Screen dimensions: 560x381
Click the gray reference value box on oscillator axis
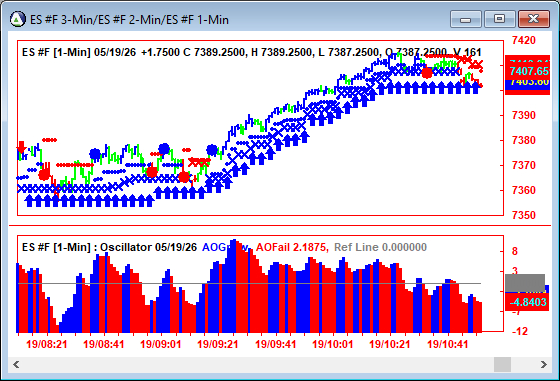coord(525,283)
